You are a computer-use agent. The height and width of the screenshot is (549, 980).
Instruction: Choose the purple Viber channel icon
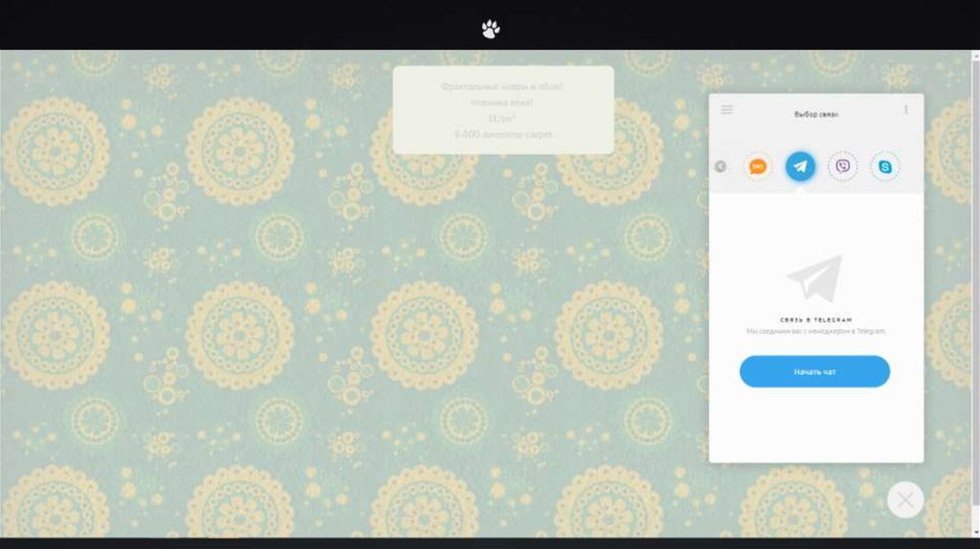[x=842, y=166]
